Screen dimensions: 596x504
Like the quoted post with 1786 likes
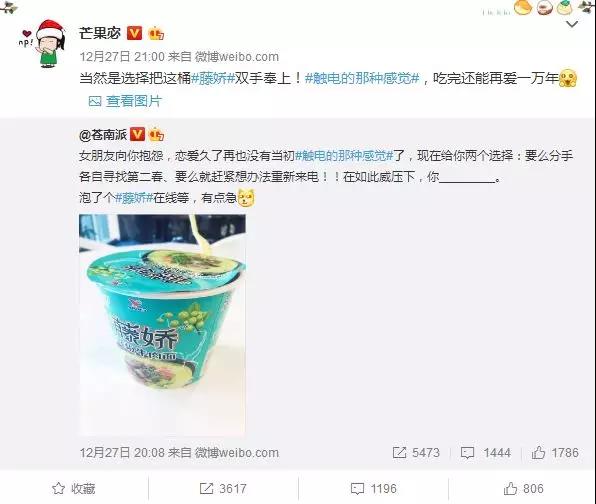[555, 453]
